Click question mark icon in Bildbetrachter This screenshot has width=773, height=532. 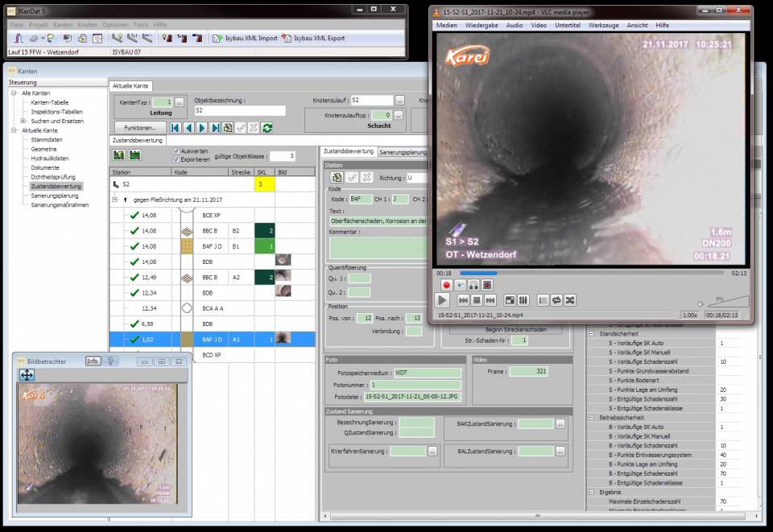(110, 361)
